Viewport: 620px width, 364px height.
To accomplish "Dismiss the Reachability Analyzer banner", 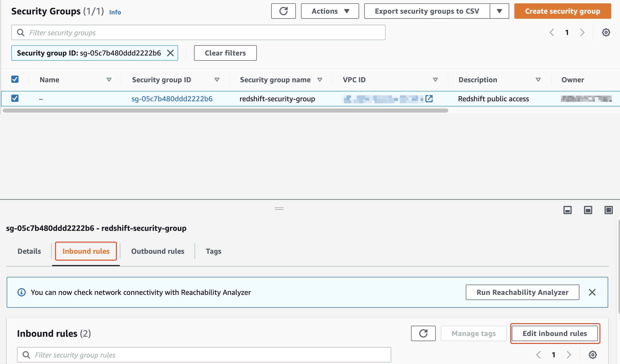I will (592, 292).
